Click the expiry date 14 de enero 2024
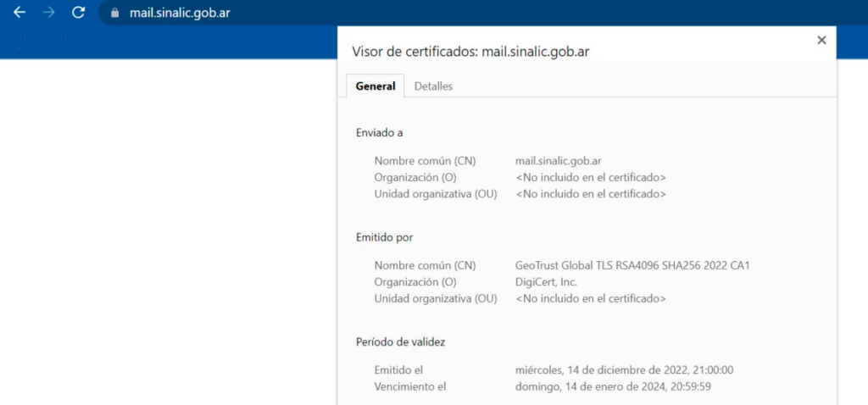 (614, 386)
